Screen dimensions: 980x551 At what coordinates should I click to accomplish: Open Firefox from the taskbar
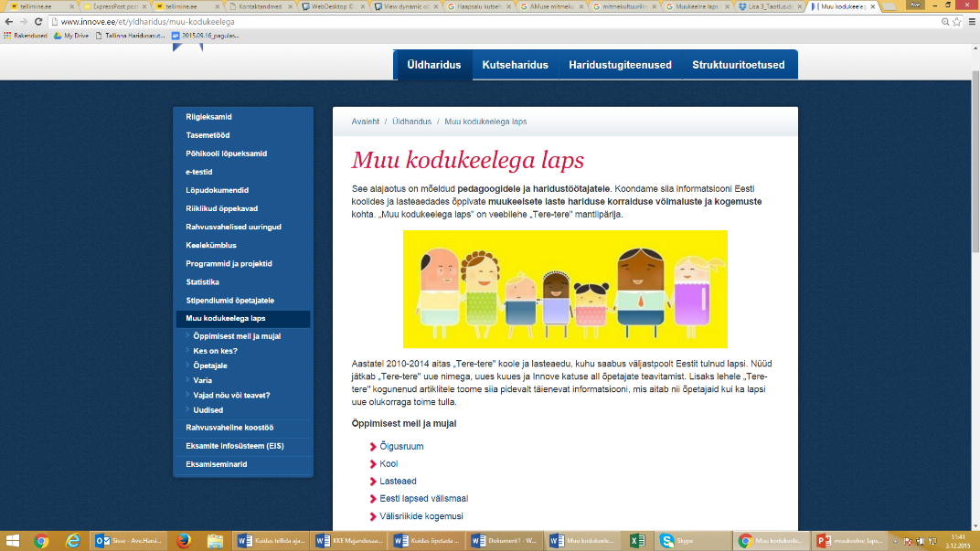tap(184, 541)
